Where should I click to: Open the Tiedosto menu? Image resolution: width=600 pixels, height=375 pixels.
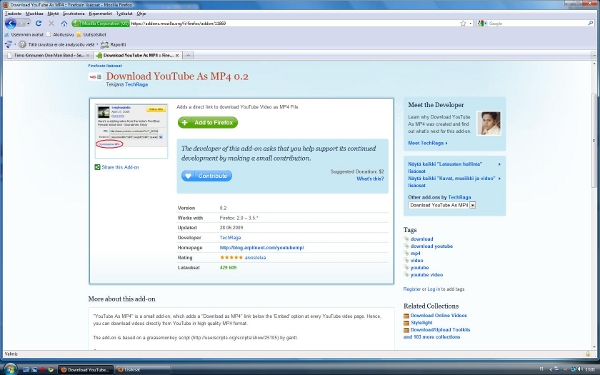pyautogui.click(x=13, y=13)
